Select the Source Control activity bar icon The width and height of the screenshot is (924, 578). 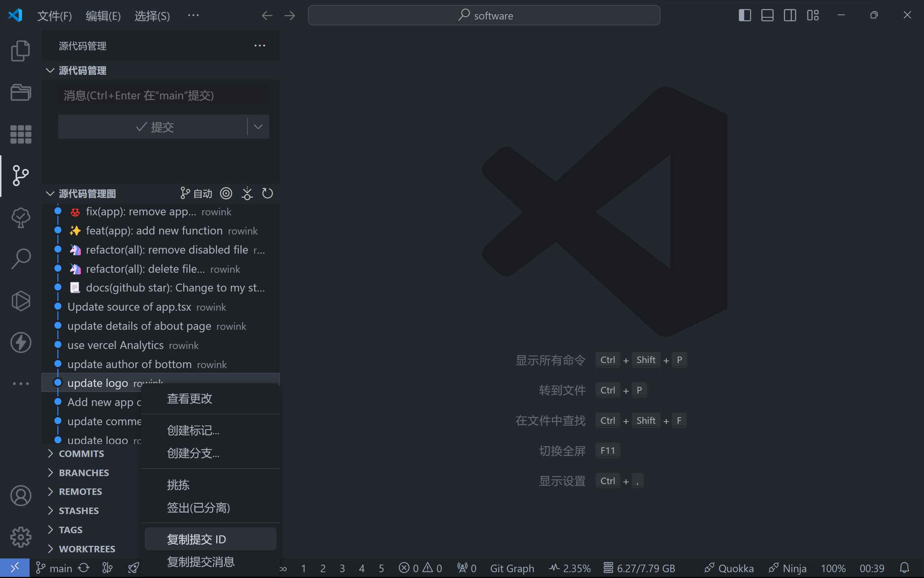21,176
